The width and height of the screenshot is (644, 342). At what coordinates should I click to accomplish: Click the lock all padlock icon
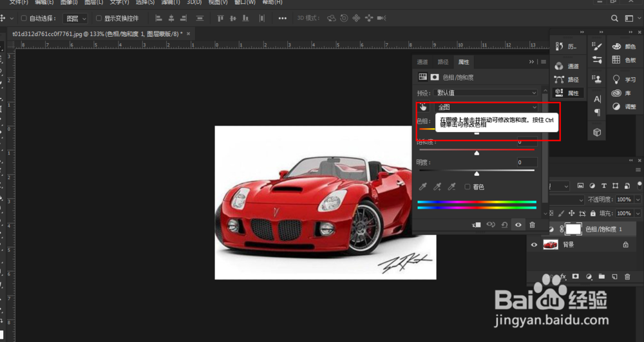(592, 213)
